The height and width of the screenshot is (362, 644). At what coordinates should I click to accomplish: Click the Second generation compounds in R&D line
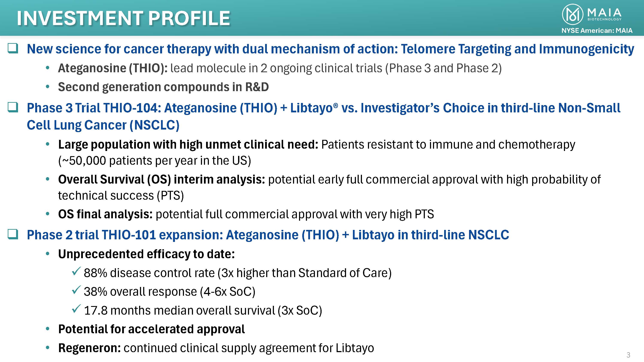point(163,87)
